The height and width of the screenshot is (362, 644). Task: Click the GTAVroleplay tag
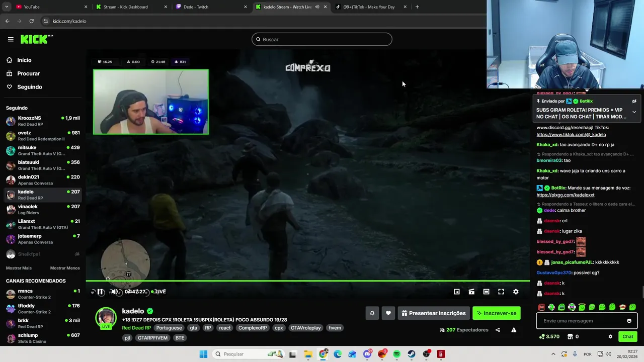305,328
